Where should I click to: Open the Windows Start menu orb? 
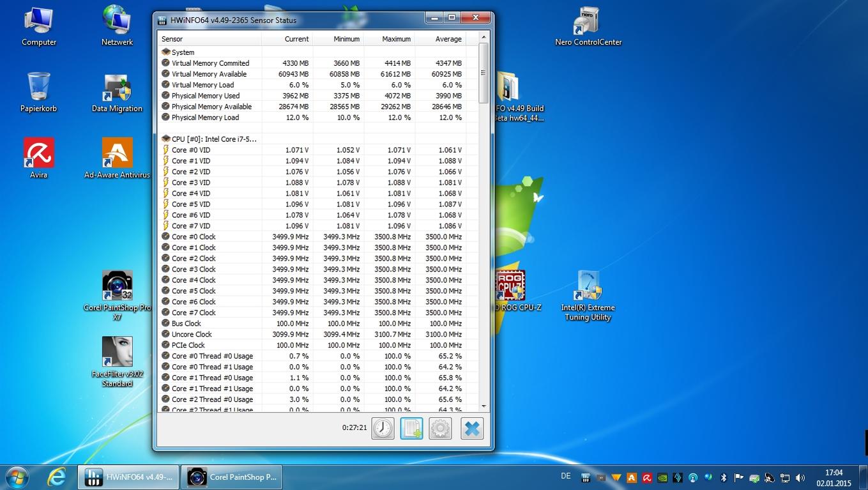[x=17, y=477]
